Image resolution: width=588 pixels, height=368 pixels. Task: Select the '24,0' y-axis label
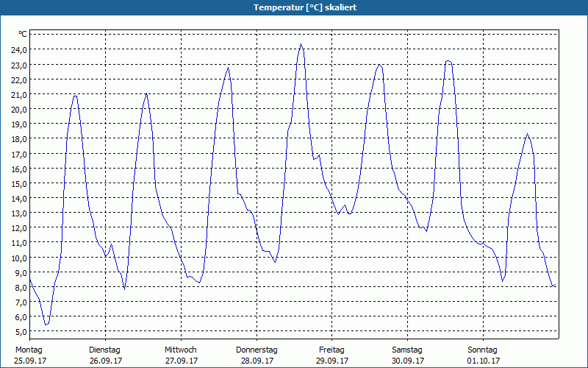(x=18, y=50)
